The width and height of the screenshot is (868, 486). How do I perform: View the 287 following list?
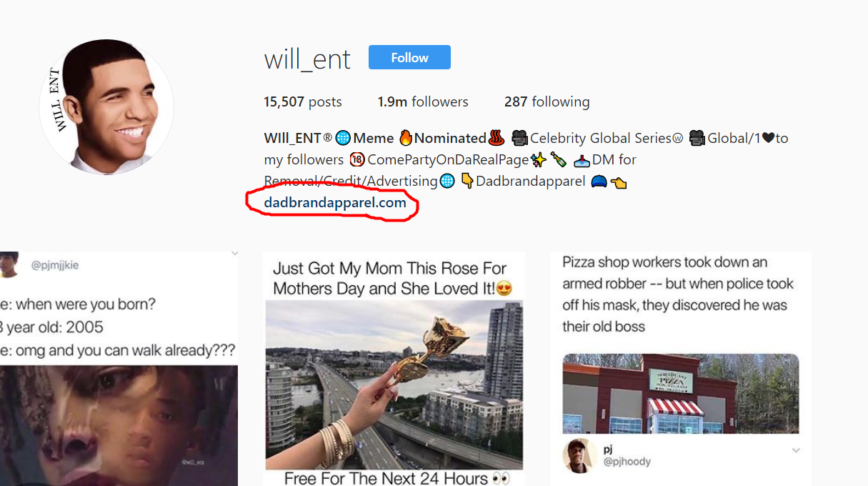(547, 101)
